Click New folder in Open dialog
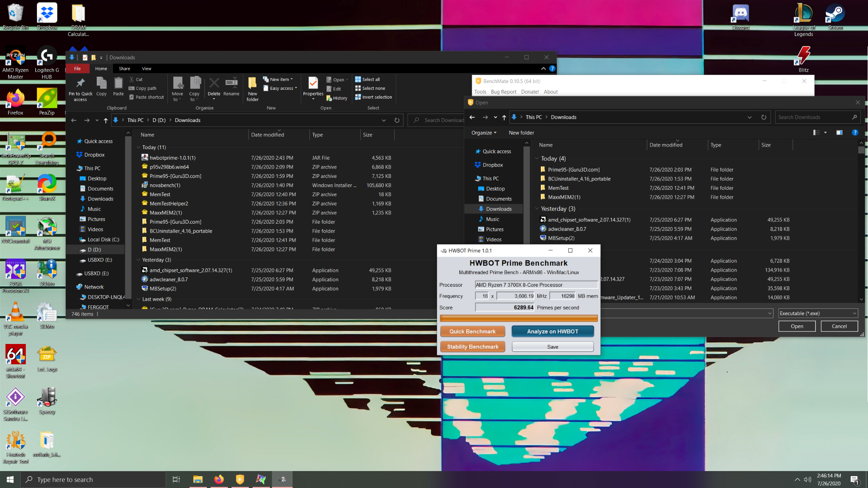Screen dimensions: 868x488 pos(521,133)
